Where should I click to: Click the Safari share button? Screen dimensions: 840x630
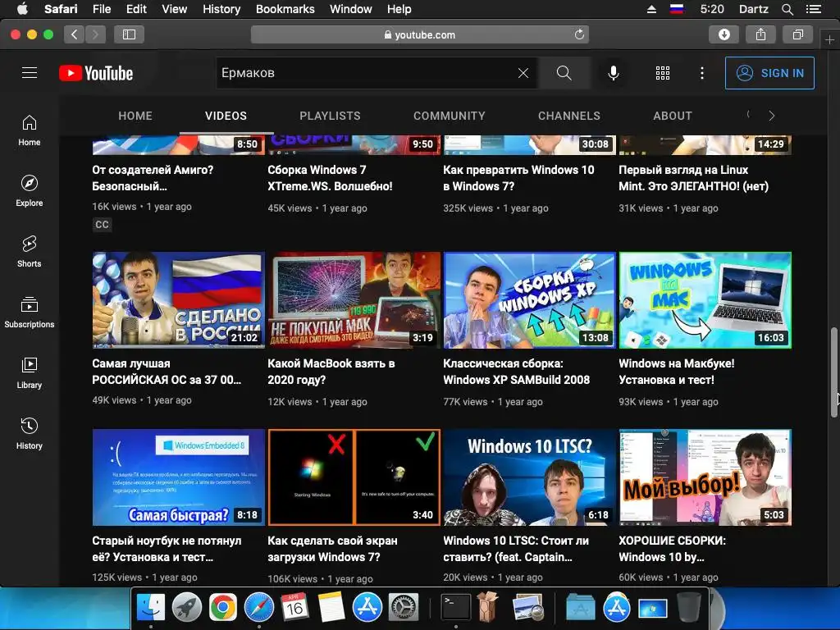pos(760,34)
